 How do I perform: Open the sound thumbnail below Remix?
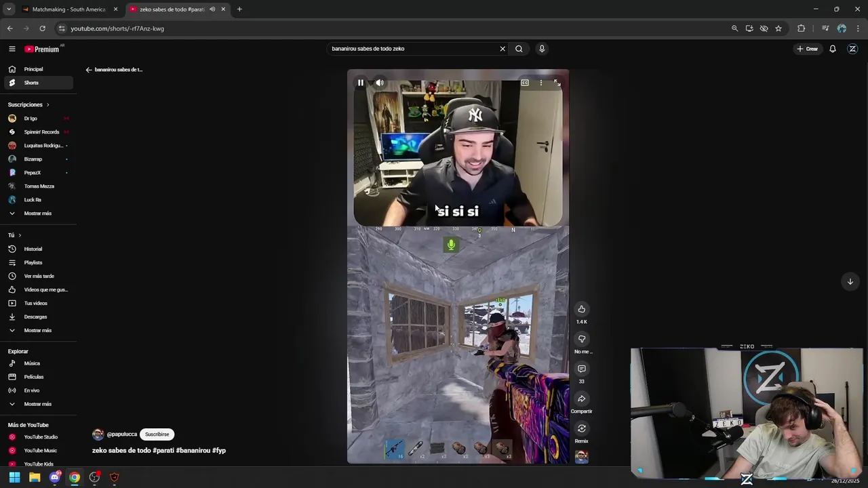581,457
